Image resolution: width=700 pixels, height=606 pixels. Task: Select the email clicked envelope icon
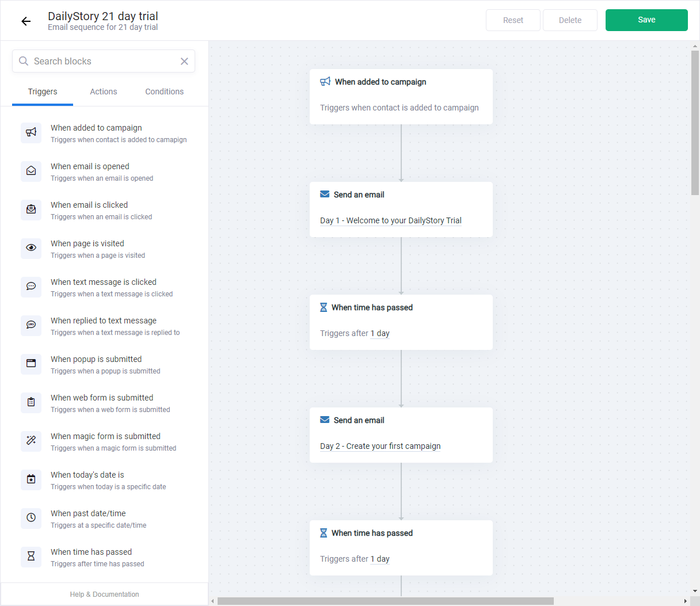(x=31, y=210)
